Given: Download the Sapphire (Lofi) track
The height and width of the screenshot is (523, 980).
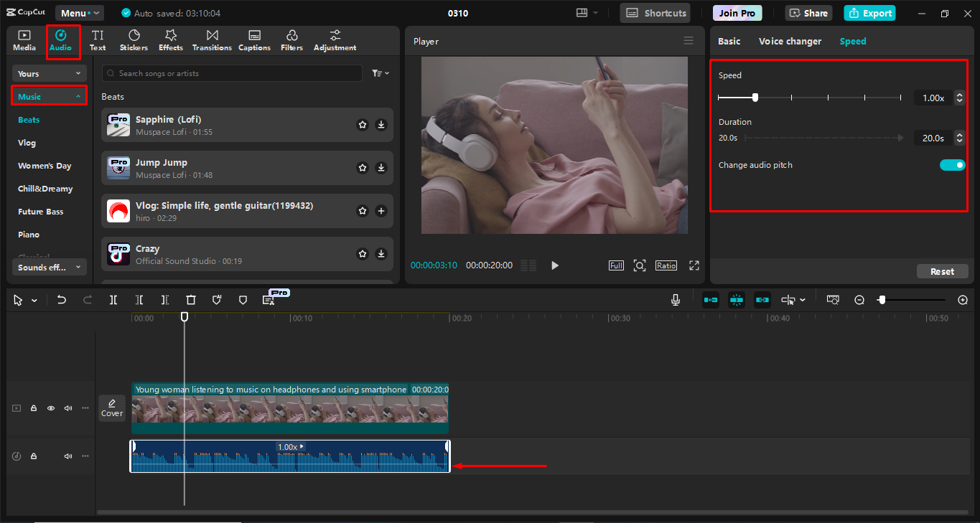Looking at the screenshot, I should [x=381, y=125].
